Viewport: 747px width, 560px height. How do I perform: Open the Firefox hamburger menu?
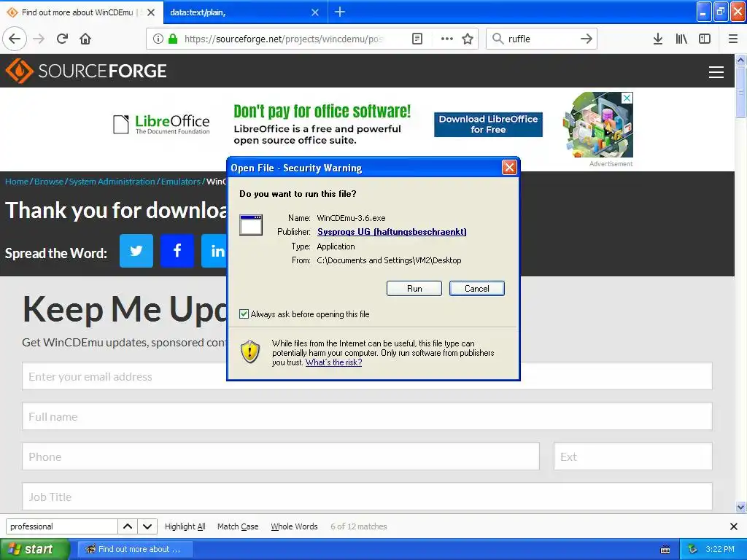click(x=733, y=39)
